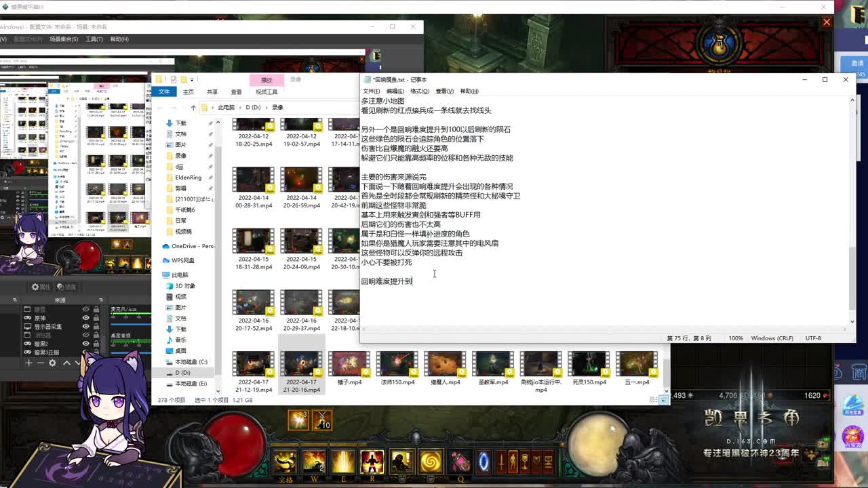Click D (D:) in the address breadcrumb
Screen dimensions: 868x488
253,107
